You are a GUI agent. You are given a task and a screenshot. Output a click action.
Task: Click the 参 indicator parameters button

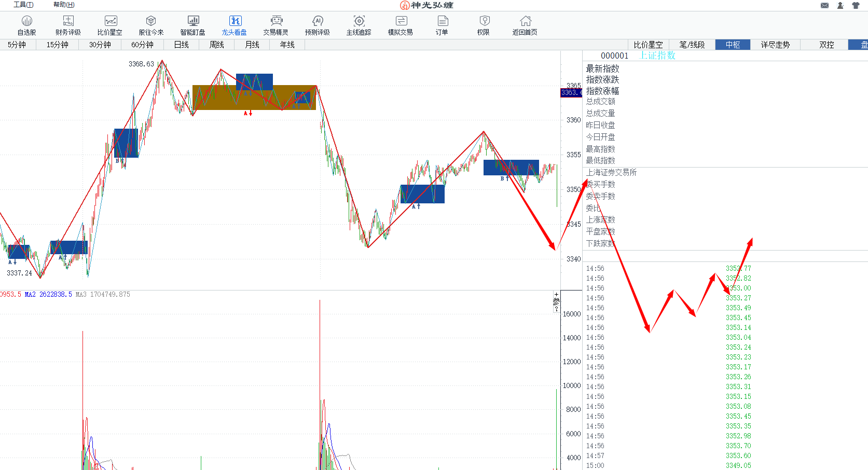click(x=556, y=301)
